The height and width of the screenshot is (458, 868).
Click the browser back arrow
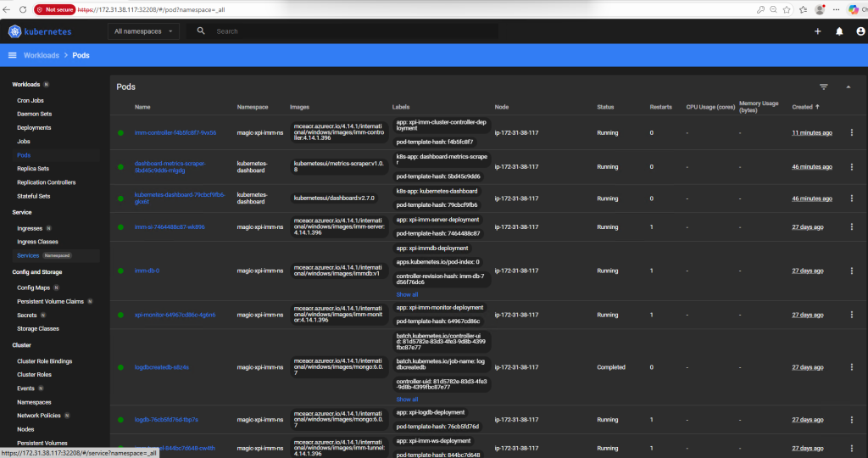(8, 9)
